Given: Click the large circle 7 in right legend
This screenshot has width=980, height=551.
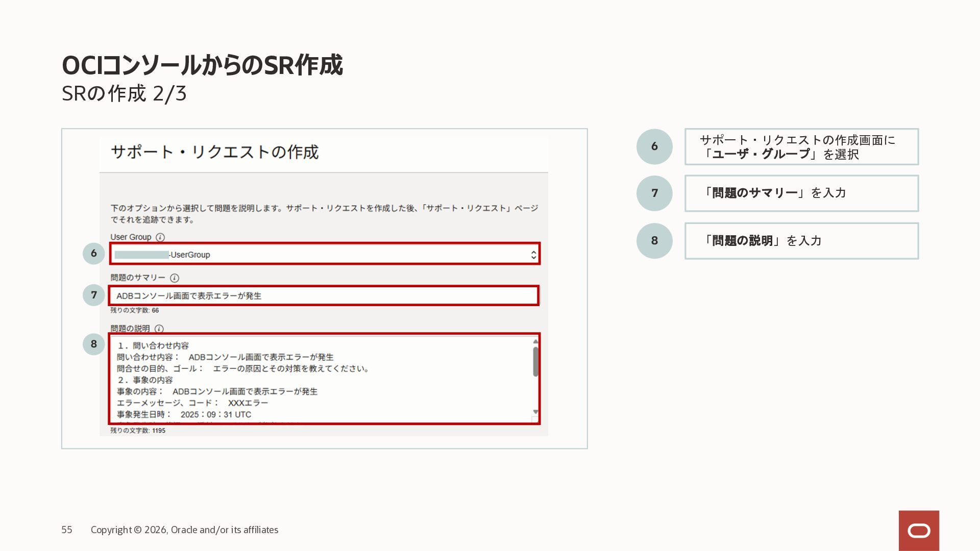Looking at the screenshot, I should point(654,193).
